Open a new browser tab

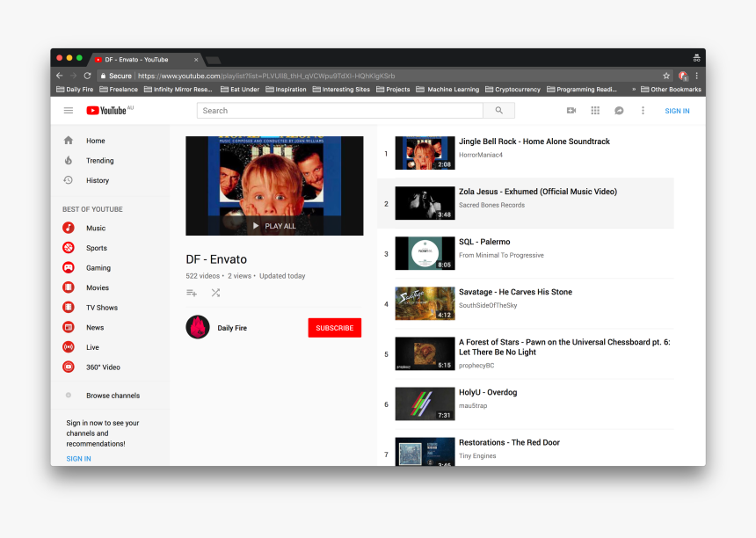click(x=213, y=60)
